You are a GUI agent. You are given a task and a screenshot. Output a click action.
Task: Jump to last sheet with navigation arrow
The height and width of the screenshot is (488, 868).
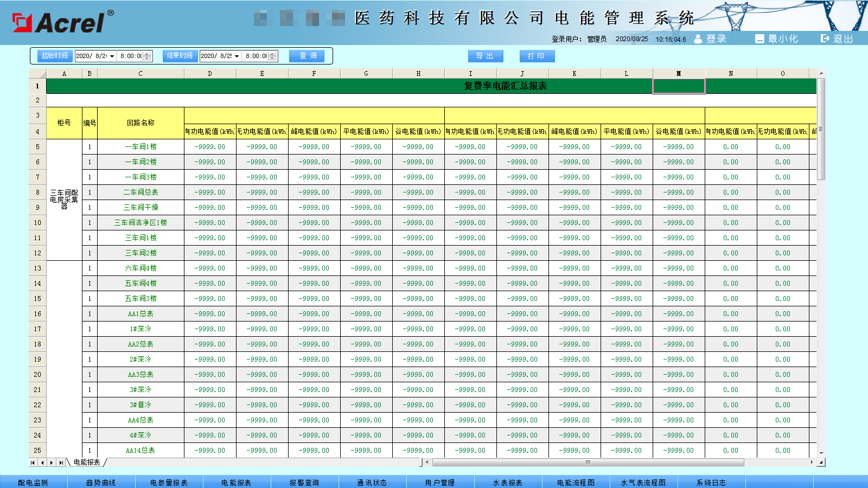(x=61, y=463)
